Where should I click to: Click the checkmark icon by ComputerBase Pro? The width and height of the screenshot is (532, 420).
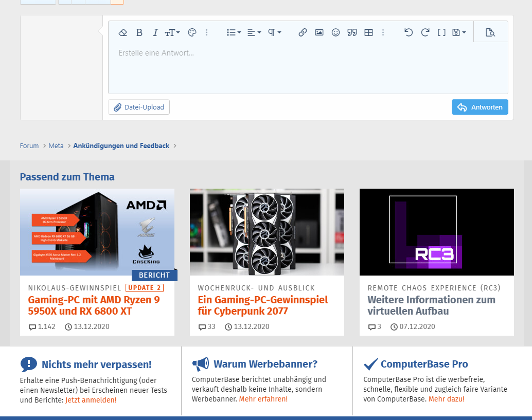point(370,364)
